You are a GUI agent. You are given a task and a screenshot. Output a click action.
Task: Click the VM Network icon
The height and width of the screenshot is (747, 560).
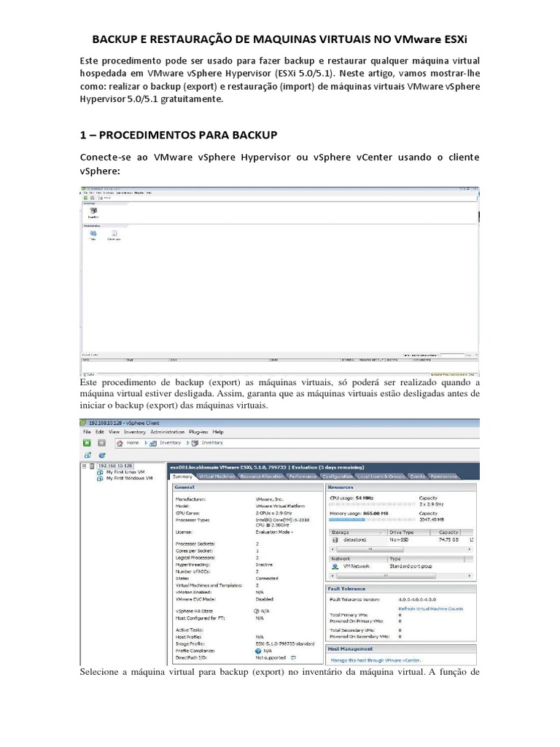point(335,566)
